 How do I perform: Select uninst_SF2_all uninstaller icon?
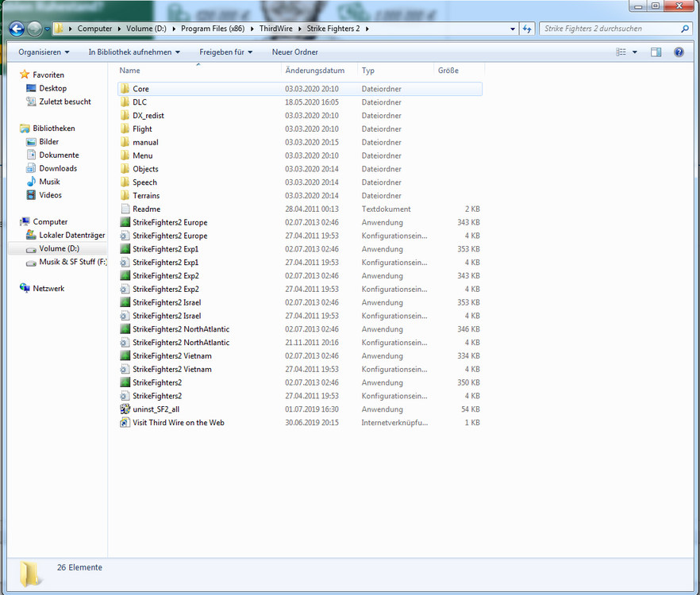tap(125, 409)
